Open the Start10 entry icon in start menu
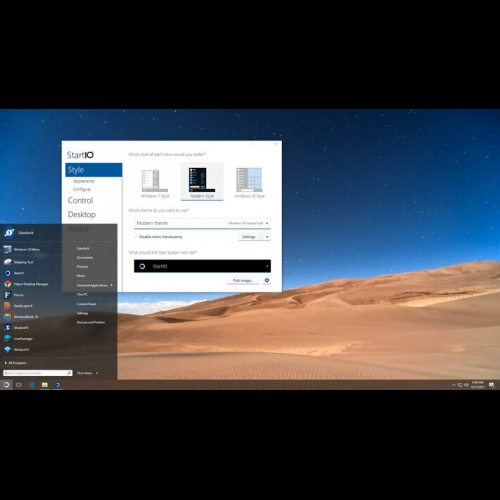The image size is (500, 500). [8, 273]
